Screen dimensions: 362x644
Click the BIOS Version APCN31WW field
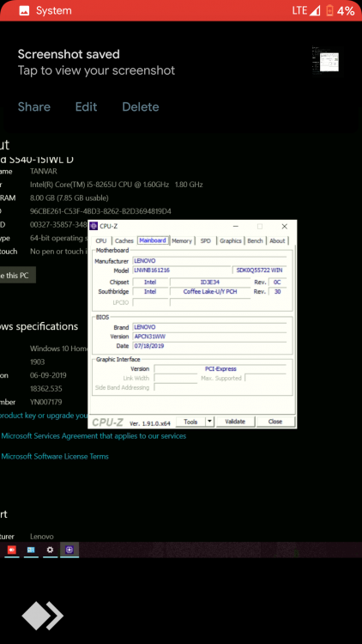[x=209, y=337]
